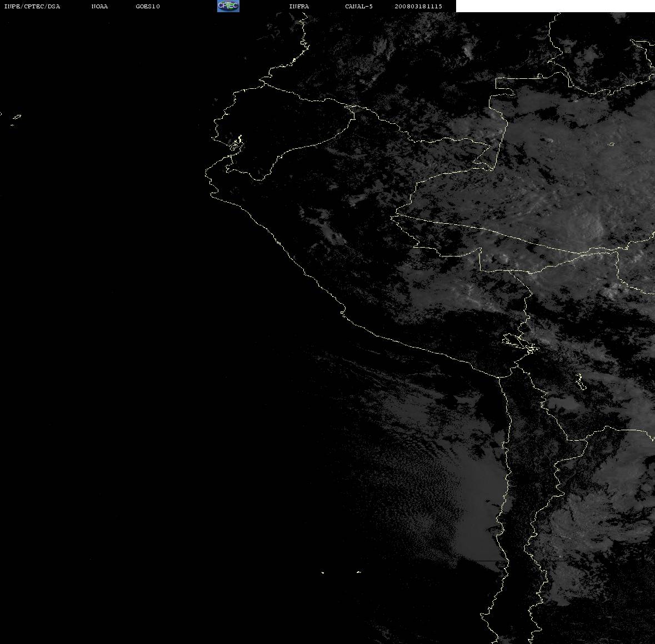
Task: Click the blank white bar at top right
Action: tap(555, 6)
